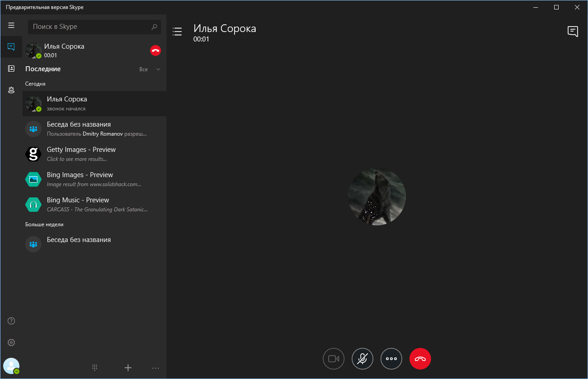Viewport: 588px width, 379px height.
Task: Toggle conversation list icon next to call title
Action: [177, 31]
